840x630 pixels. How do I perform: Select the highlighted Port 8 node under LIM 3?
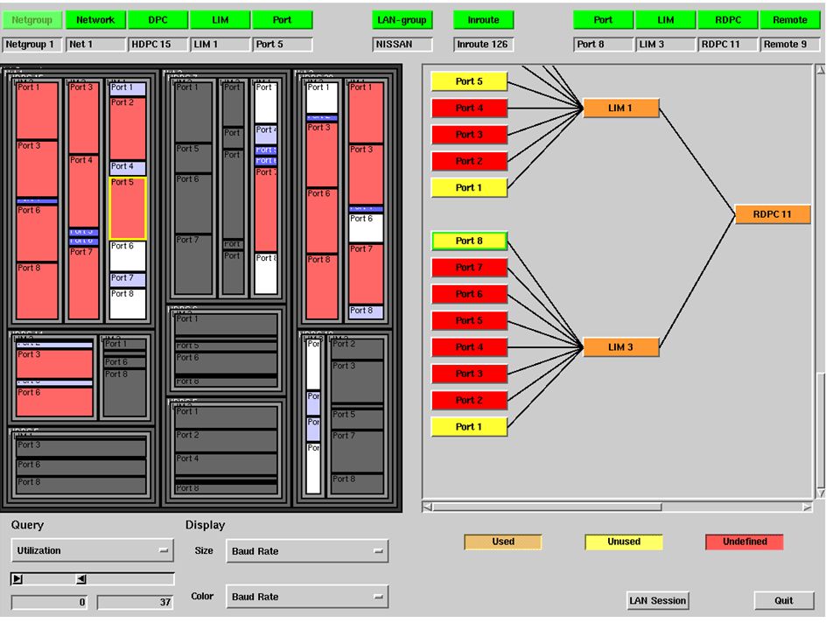pyautogui.click(x=469, y=241)
